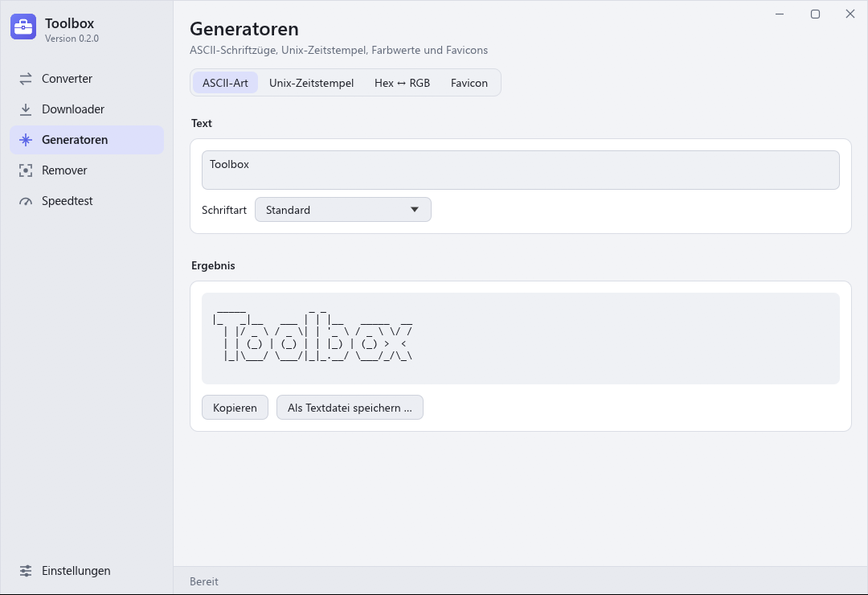Click the Toolbox briefcase app logo
The width and height of the screenshot is (868, 595).
pyautogui.click(x=23, y=27)
